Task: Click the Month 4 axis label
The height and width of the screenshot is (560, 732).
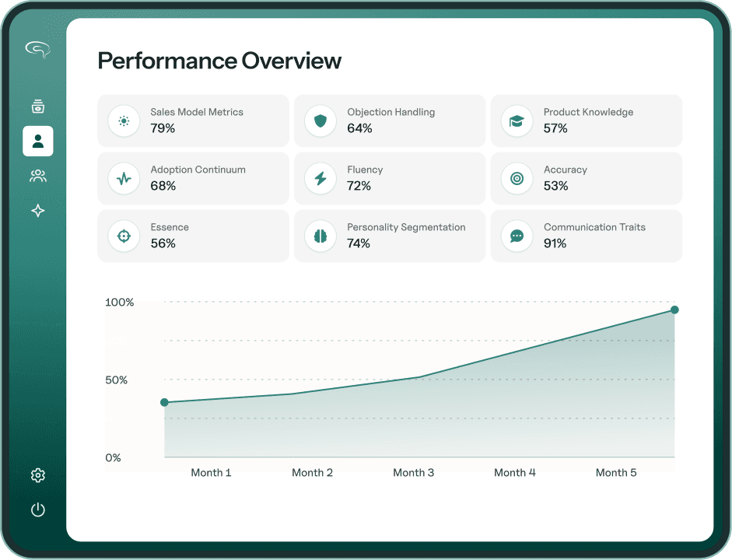Action: [x=515, y=473]
